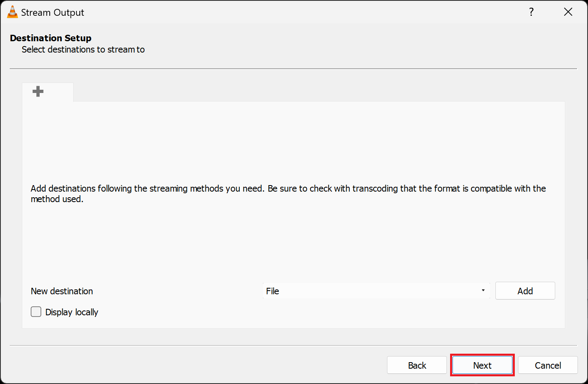Enable the Display locally checkbox
588x384 pixels.
tap(36, 312)
